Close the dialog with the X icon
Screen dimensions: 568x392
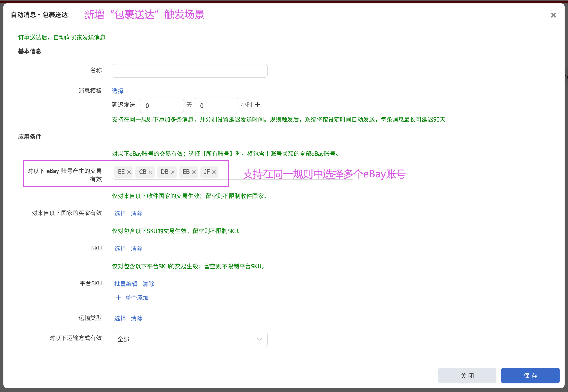coord(553,15)
